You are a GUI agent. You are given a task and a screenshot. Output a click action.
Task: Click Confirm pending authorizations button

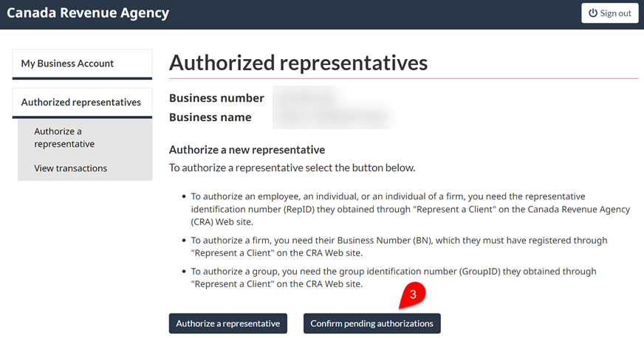click(371, 324)
